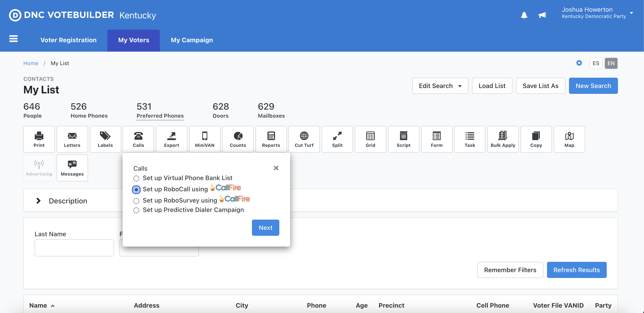The image size is (644, 313).
Task: Click the Refresh Results button
Action: point(576,270)
